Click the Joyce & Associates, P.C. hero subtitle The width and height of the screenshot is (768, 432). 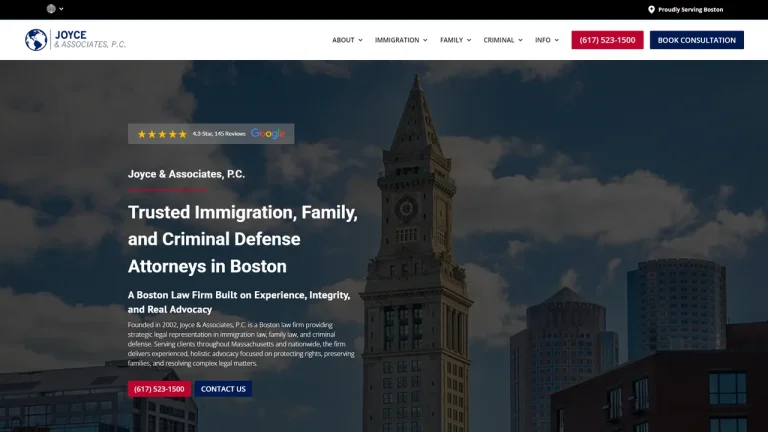point(186,174)
